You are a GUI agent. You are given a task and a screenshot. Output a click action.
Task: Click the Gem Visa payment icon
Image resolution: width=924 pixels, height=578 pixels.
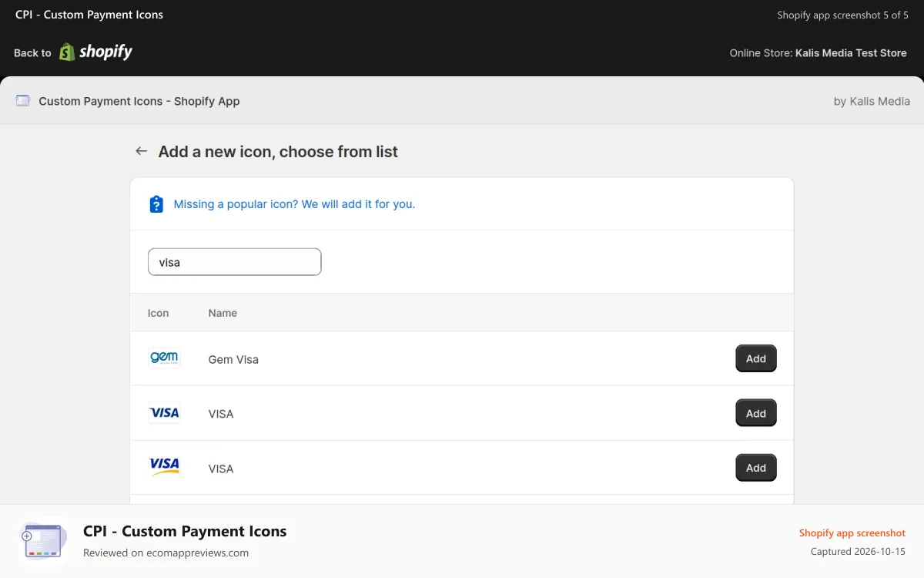(164, 358)
